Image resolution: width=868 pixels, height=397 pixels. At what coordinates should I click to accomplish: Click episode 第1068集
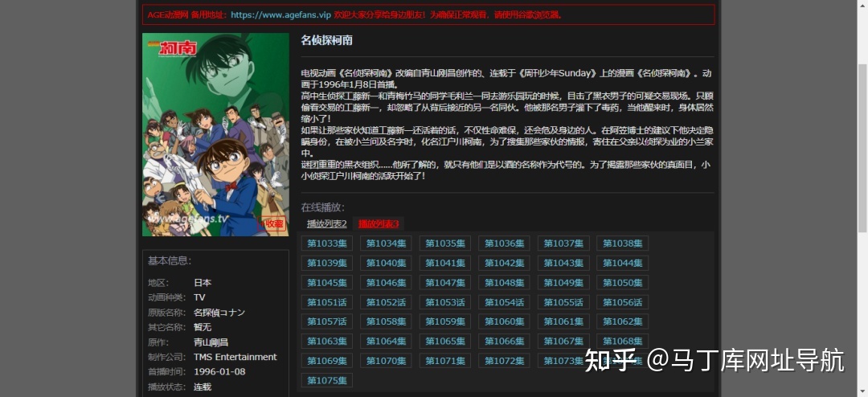point(623,342)
